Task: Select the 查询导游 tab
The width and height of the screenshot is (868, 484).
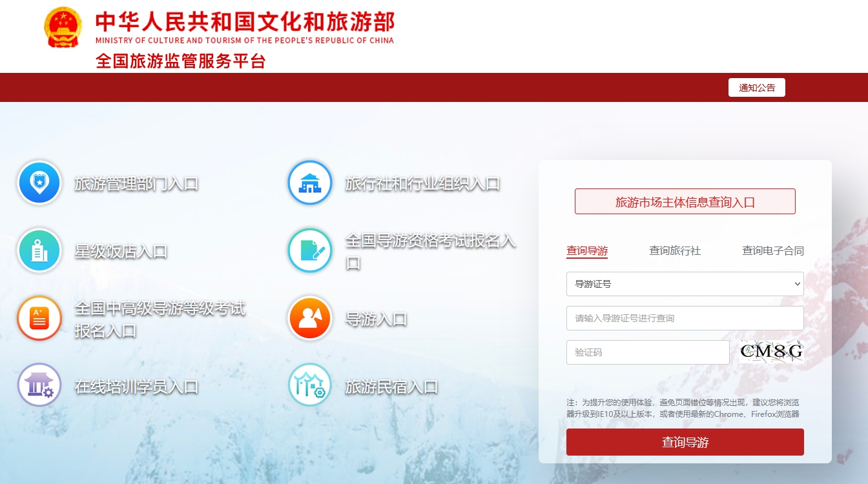Action: click(587, 251)
